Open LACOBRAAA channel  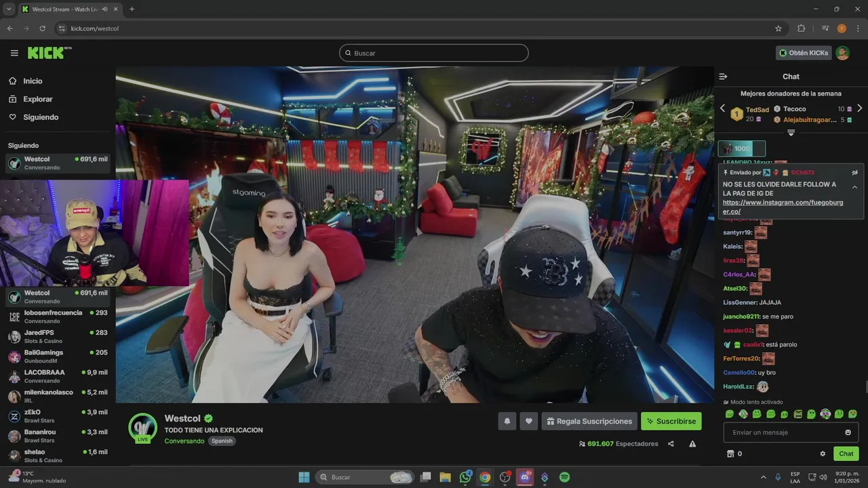point(58,376)
